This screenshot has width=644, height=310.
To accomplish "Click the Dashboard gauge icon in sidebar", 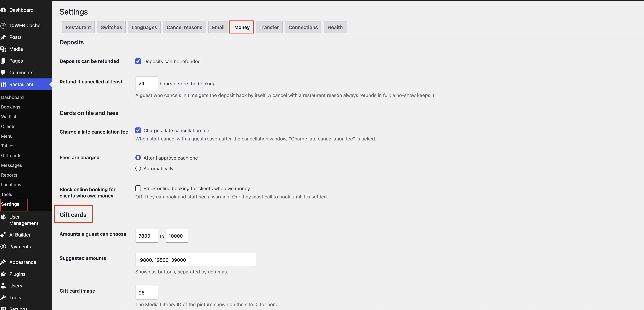I will pos(3,10).
